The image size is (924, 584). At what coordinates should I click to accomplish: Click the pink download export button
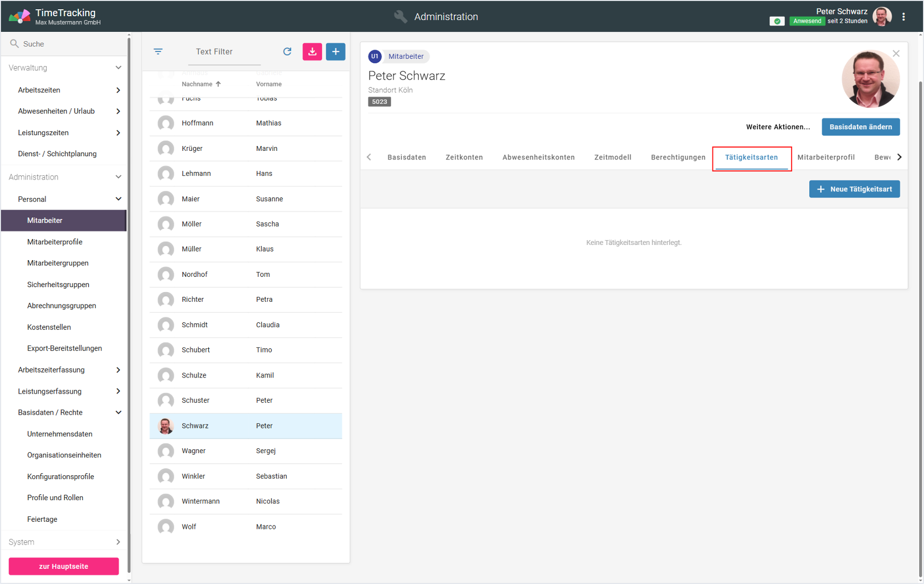point(312,51)
